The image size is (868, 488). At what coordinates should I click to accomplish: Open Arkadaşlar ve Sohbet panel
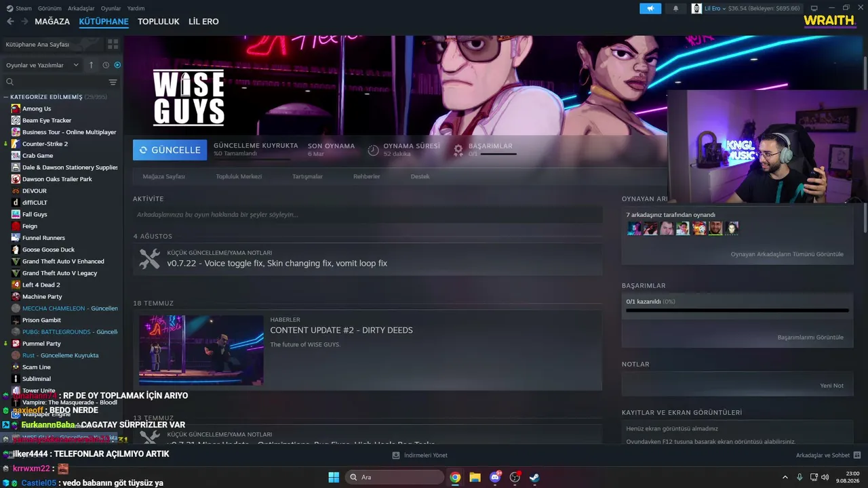pyautogui.click(x=828, y=455)
